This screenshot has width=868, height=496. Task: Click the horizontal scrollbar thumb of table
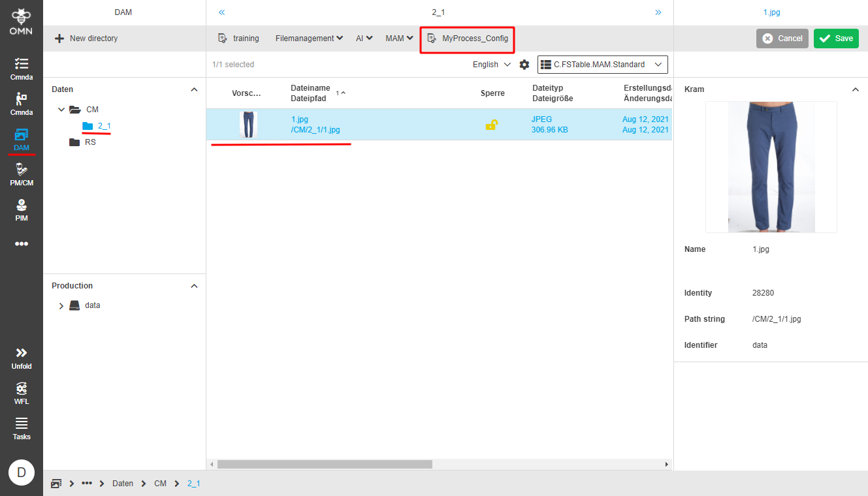click(x=325, y=464)
